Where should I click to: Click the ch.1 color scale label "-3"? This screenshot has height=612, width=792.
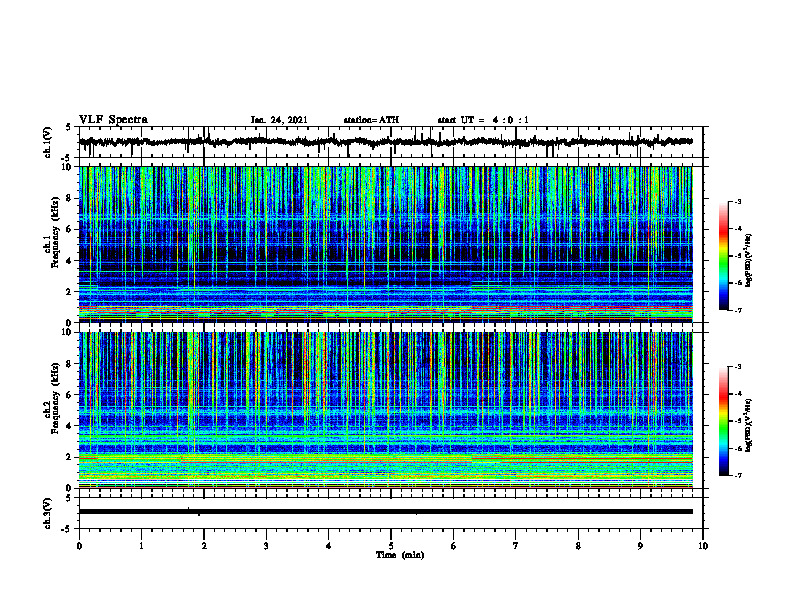coord(737,201)
